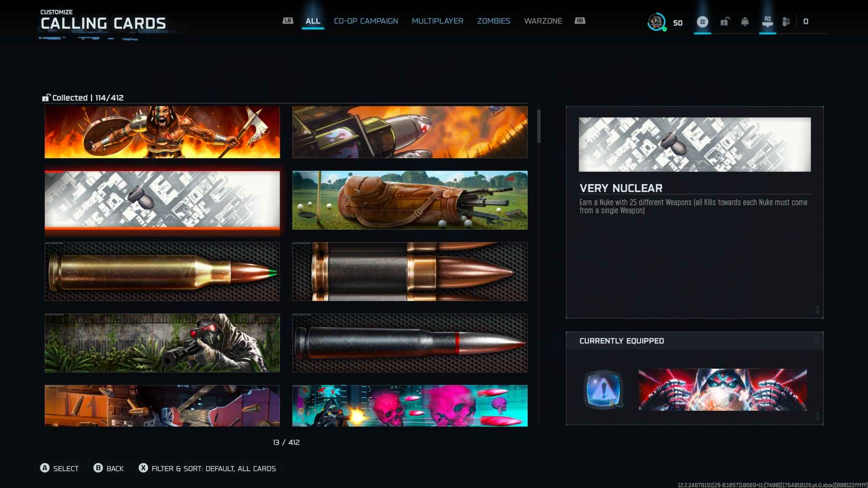Switch to the Zombies tab
The image size is (868, 488).
[493, 21]
